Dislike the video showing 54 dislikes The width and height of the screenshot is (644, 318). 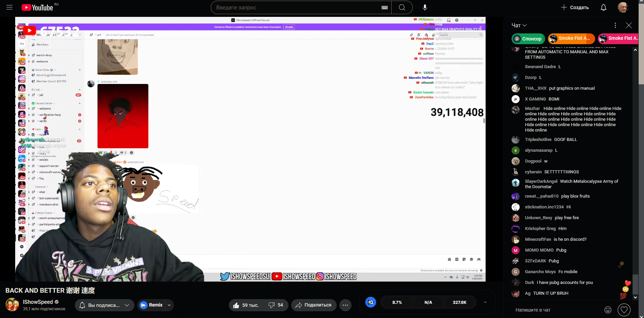(276, 305)
